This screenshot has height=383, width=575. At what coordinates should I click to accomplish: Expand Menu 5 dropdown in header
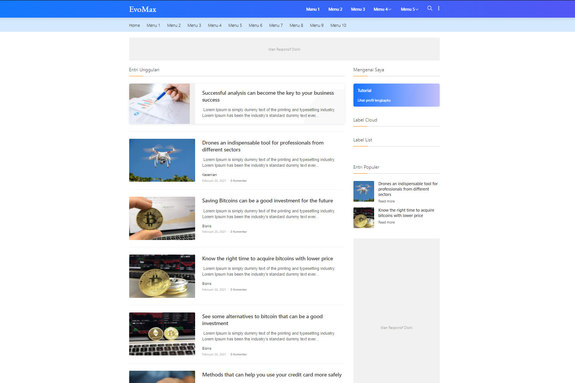coord(409,9)
